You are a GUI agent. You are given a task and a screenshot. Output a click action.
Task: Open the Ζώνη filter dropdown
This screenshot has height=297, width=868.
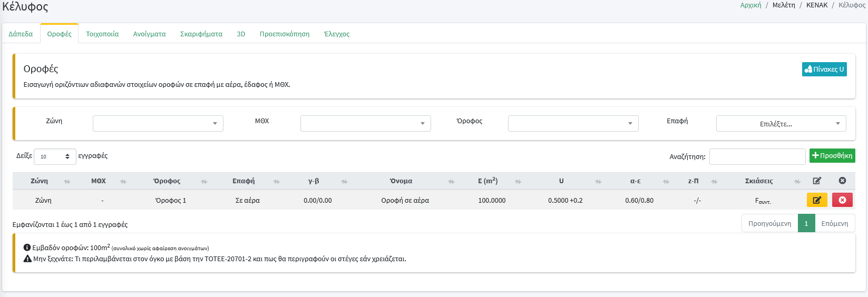tap(158, 124)
